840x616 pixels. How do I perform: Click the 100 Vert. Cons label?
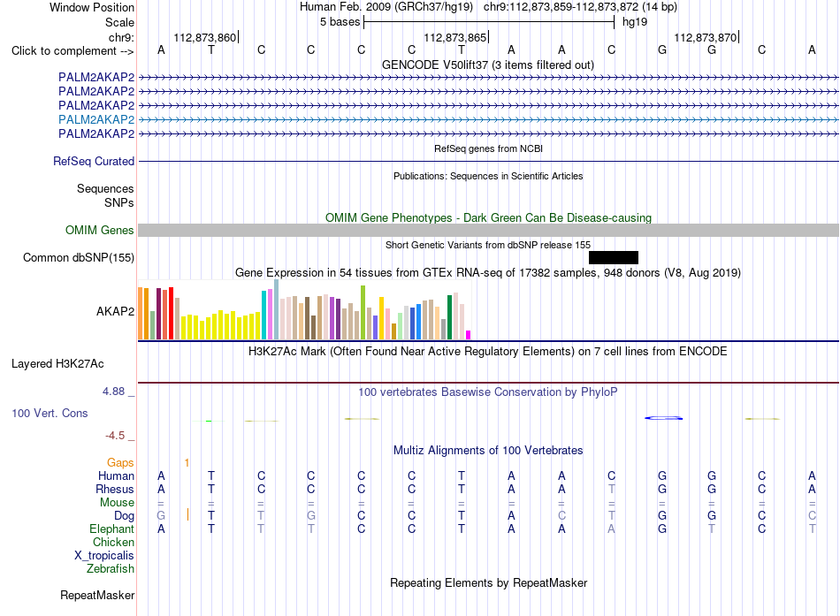[50, 413]
